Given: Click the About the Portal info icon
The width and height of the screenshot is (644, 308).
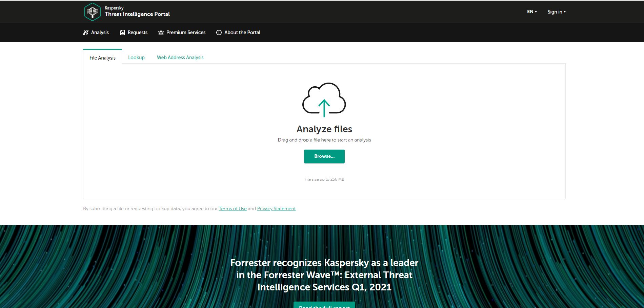Looking at the screenshot, I should [x=219, y=32].
